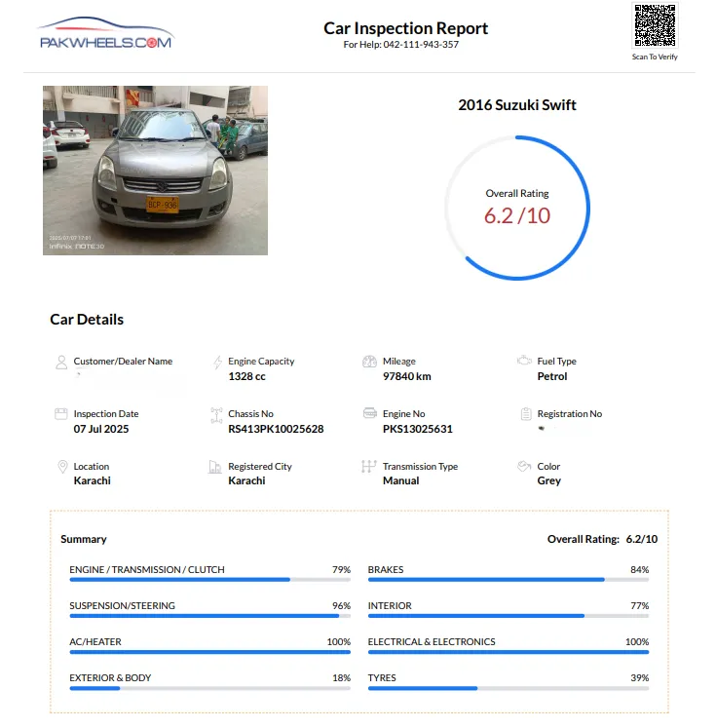Click the Suspension/Steering 96% progress bar
This screenshot has width=716, height=728.
209,616
